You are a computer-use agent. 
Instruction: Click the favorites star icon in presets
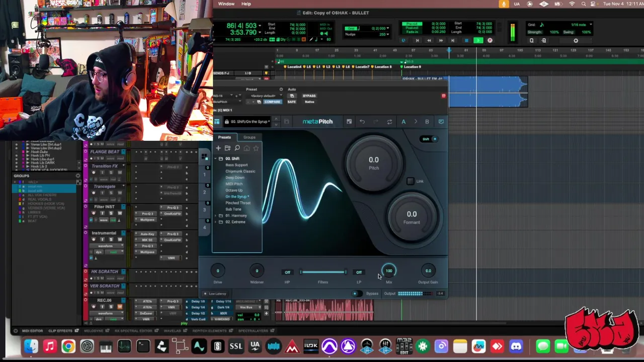pyautogui.click(x=256, y=148)
